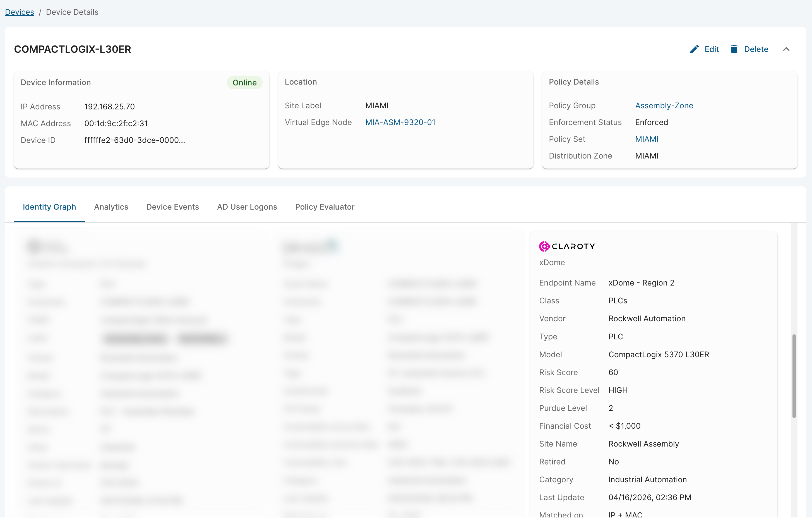Click the Device Information card heading
Screen dimensions: 812x518
click(x=56, y=83)
